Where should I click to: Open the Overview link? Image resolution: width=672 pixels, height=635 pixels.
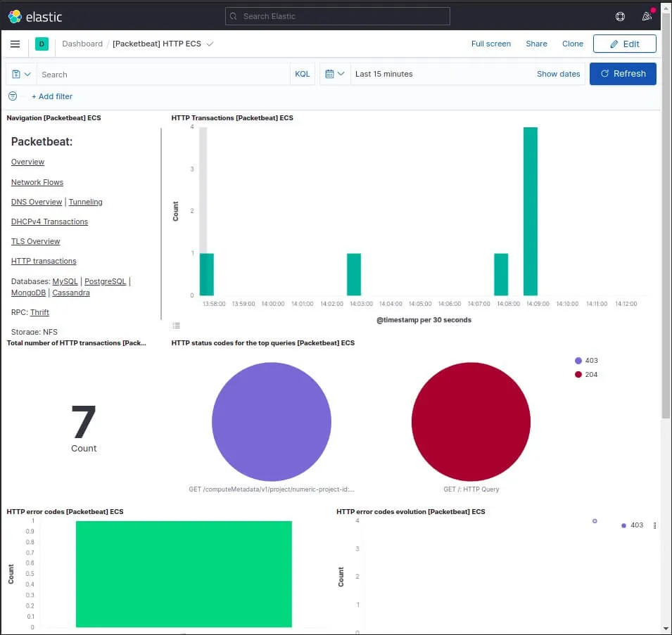coord(28,162)
